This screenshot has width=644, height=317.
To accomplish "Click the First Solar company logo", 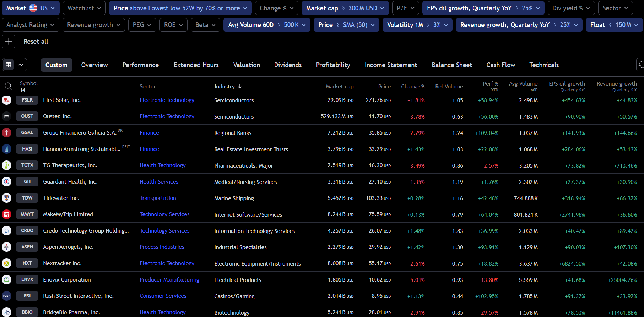I will (6, 100).
